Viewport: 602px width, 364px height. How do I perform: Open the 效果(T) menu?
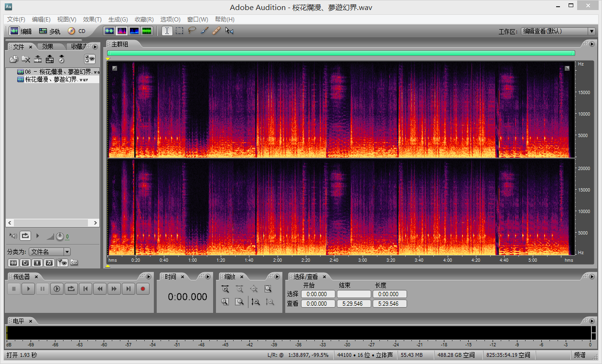coord(92,20)
